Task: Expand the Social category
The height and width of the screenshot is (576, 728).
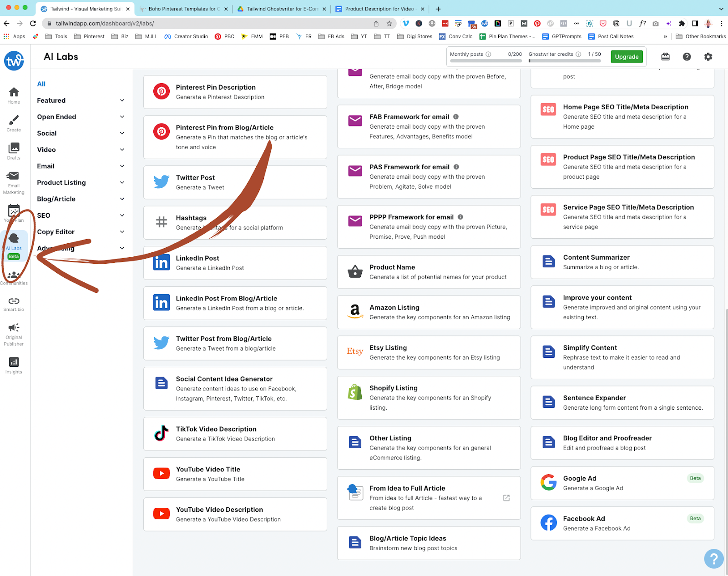Action: 81,133
